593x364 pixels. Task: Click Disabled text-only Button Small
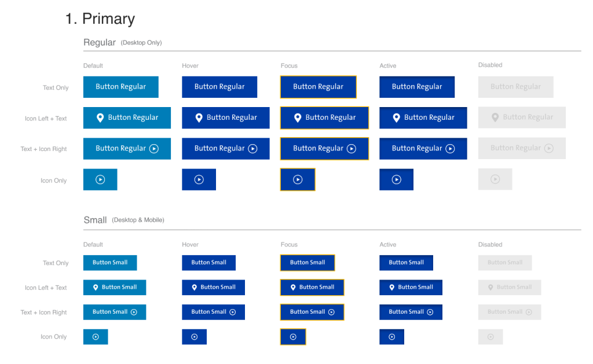[x=505, y=263]
